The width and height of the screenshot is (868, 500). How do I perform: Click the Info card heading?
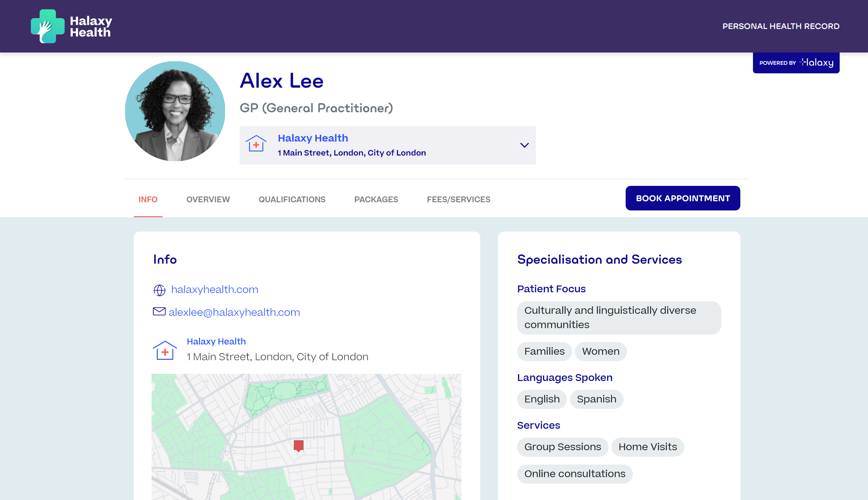165,260
